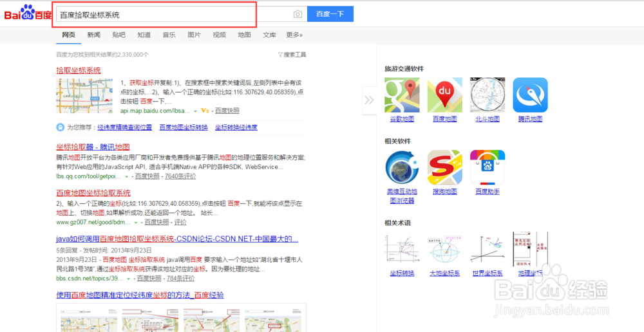
Task: Click the 奥维互动地图浏览器 globe icon
Action: [x=402, y=167]
